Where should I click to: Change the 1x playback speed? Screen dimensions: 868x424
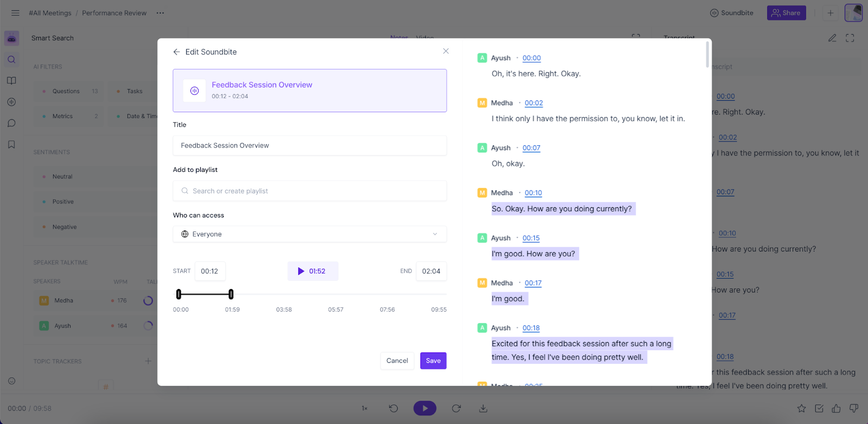[x=365, y=408]
